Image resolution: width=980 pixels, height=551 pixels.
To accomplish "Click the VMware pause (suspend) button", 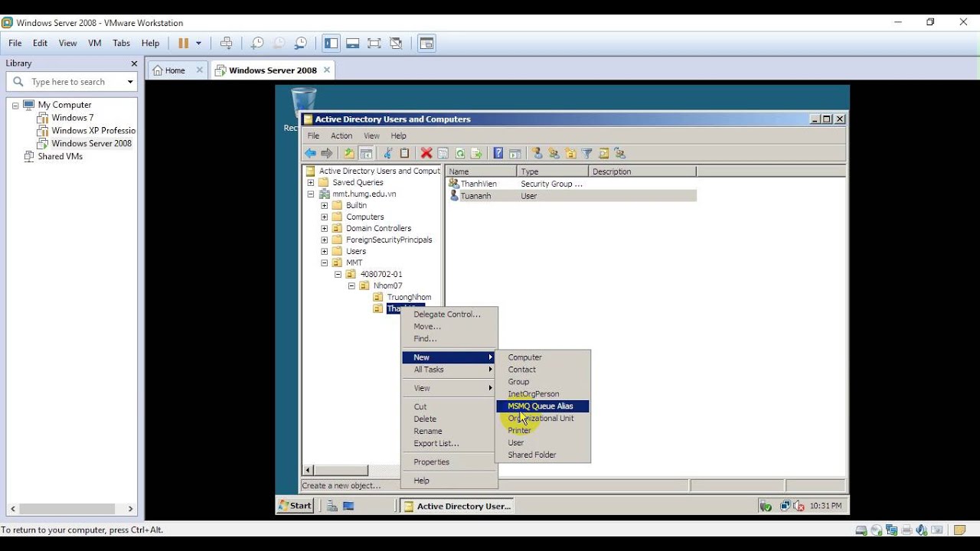I will point(183,44).
